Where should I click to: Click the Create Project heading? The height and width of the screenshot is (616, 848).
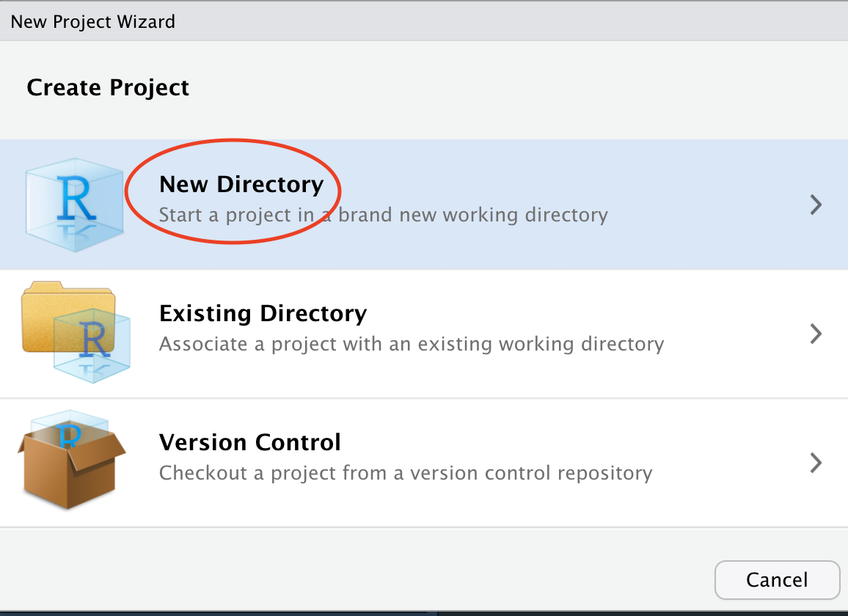coord(108,88)
